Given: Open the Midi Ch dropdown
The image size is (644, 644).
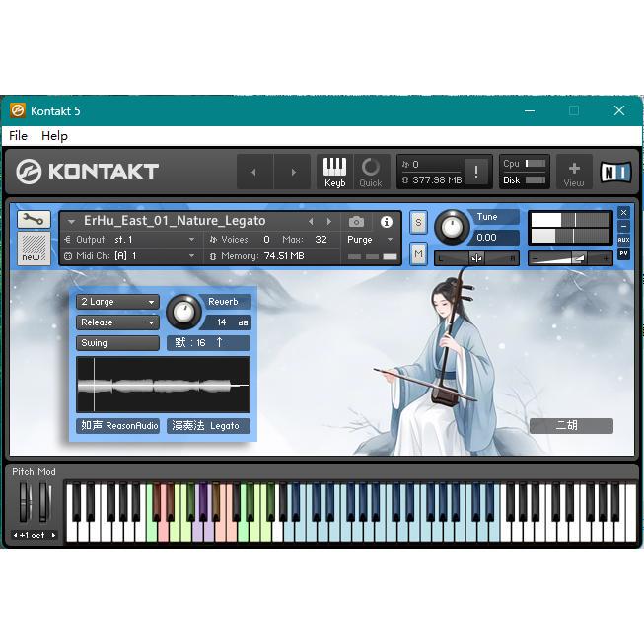Looking at the screenshot, I should [x=130, y=256].
